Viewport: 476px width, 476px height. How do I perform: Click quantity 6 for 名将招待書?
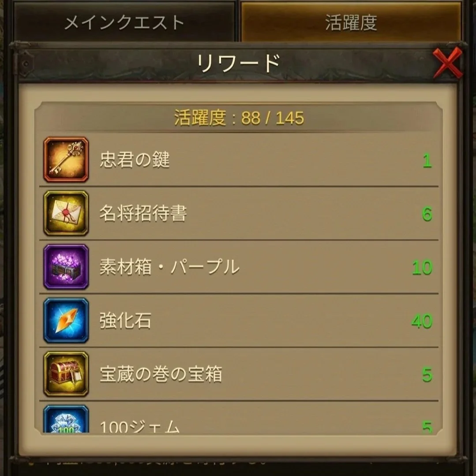427,214
